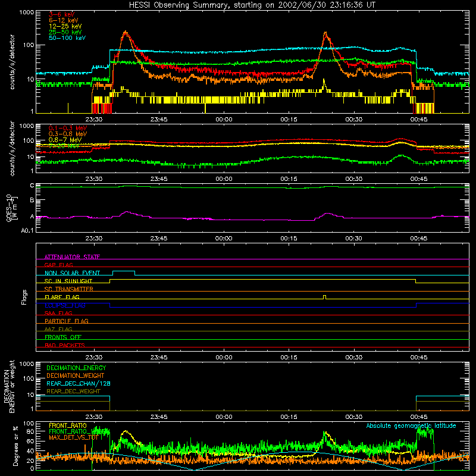Click the yellow FRONT_RATIO legend label
476x476 pixels.
point(68,425)
